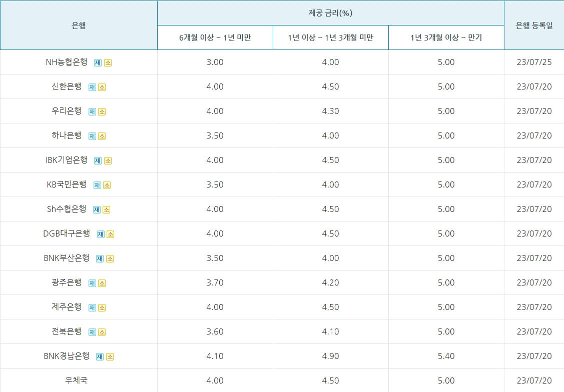This screenshot has height=392, width=564.
Task: Click the blue 재 badge beside IBK기업은행
Action: [98, 160]
